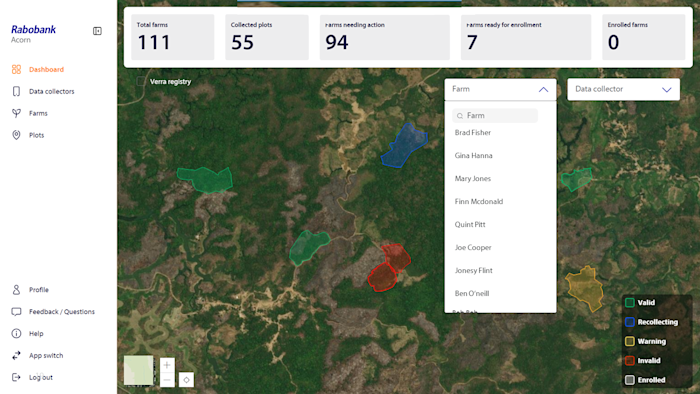Enable the Verra registry checkbox
The height and width of the screenshot is (394, 700).
(141, 81)
